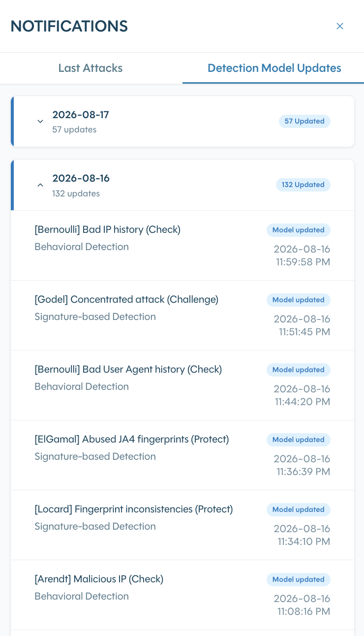Click the 2026-08-16 date heading
The image size is (364, 636).
81,178
